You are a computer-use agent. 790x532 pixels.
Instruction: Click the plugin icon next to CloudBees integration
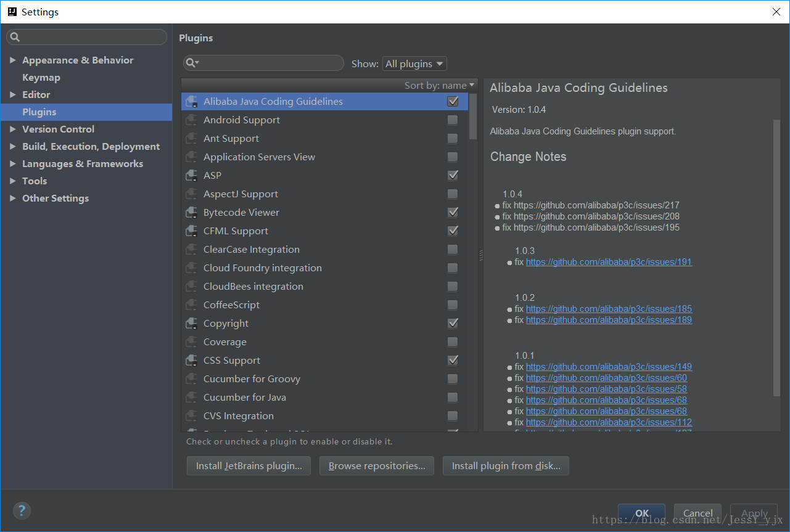coord(192,287)
